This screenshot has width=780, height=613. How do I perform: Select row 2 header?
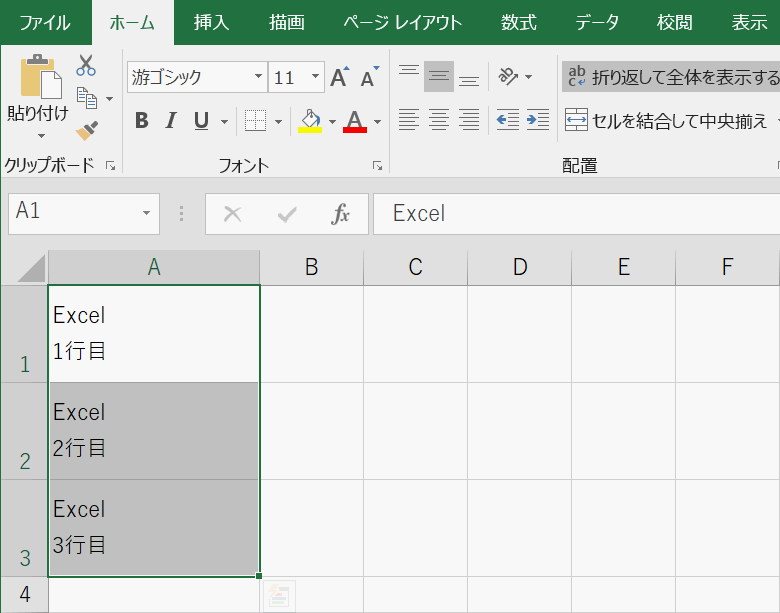(24, 431)
